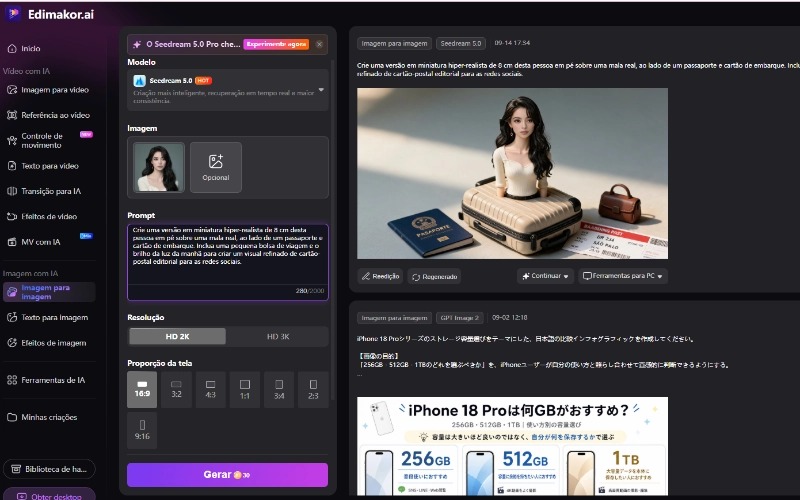The height and width of the screenshot is (500, 800).
Task: Click the uploaded woman portrait thumbnail
Action: coord(159,167)
